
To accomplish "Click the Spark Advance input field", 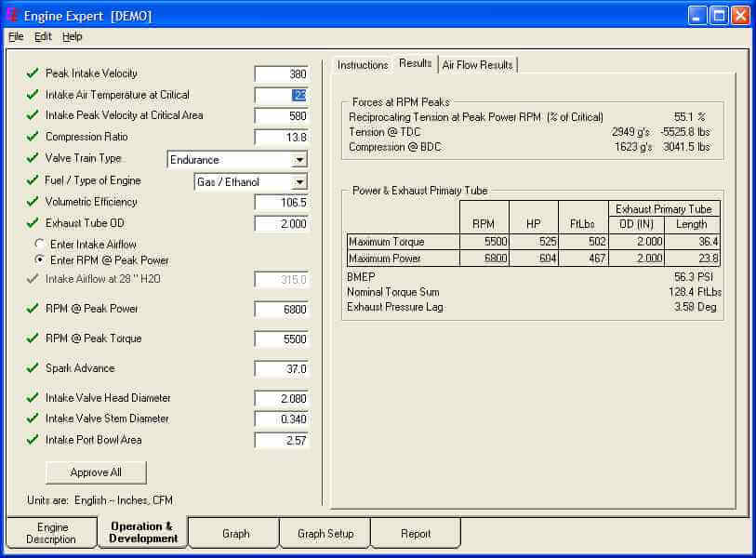I will [281, 369].
